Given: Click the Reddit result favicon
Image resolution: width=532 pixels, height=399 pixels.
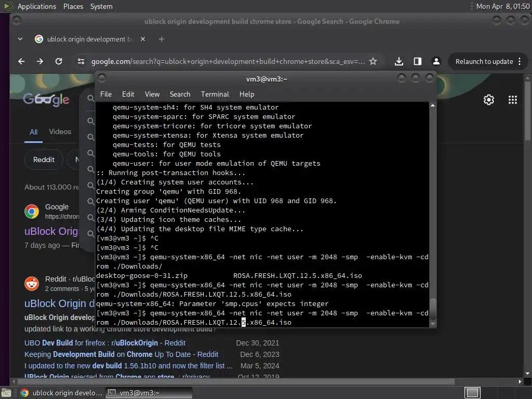Looking at the screenshot, I should pyautogui.click(x=32, y=284).
